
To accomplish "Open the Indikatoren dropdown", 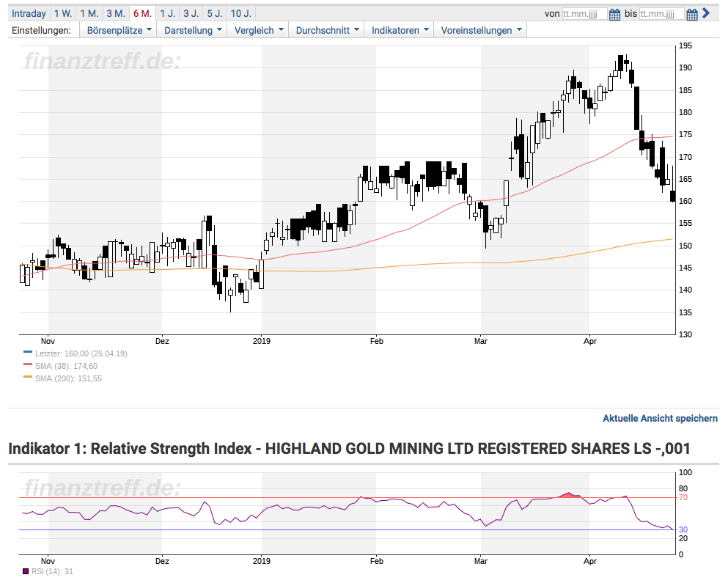I will pyautogui.click(x=400, y=30).
